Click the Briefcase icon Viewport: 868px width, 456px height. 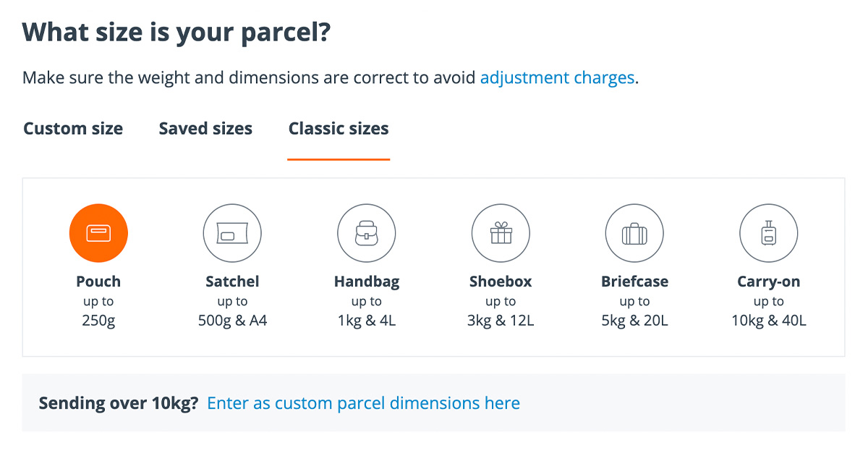tap(634, 232)
